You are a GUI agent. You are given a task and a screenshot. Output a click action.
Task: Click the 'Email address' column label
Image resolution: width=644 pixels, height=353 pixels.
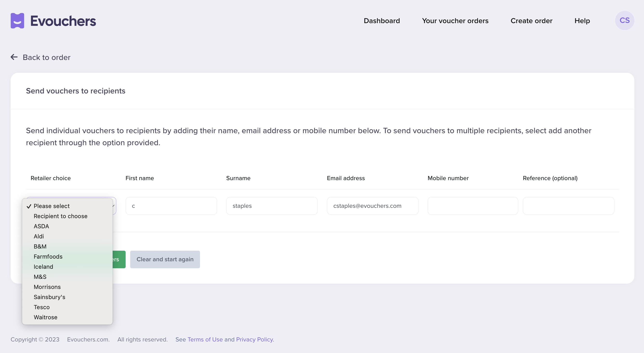(346, 178)
